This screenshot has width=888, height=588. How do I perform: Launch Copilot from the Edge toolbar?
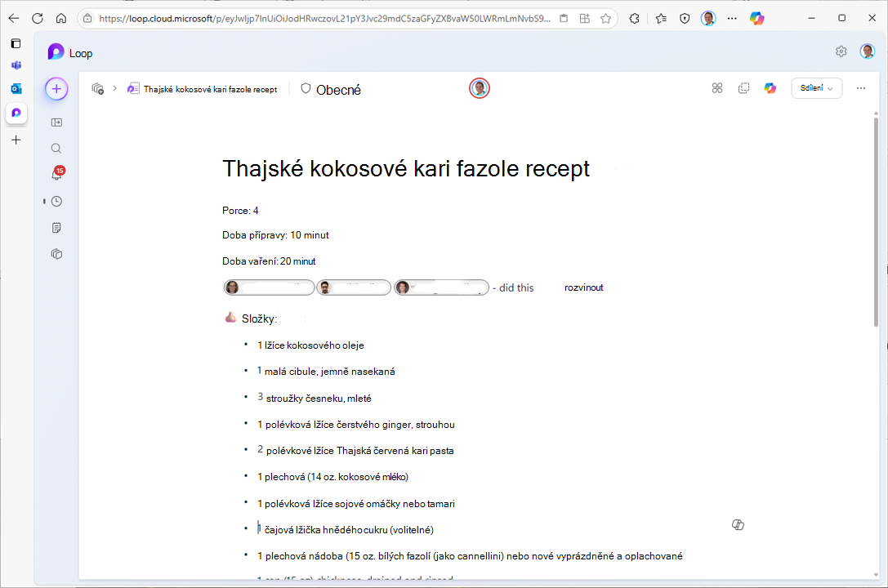click(x=756, y=17)
